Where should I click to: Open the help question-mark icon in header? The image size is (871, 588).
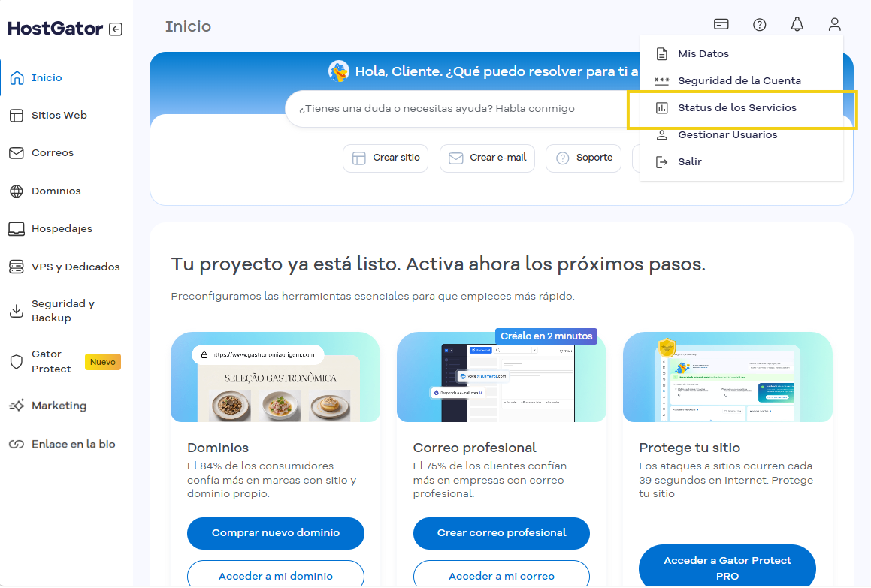pos(759,25)
